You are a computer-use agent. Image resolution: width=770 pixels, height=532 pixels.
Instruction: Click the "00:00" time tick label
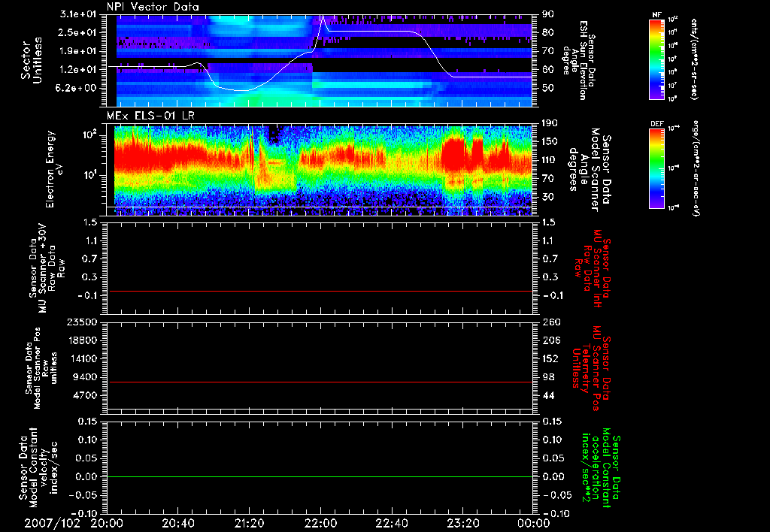point(533,524)
